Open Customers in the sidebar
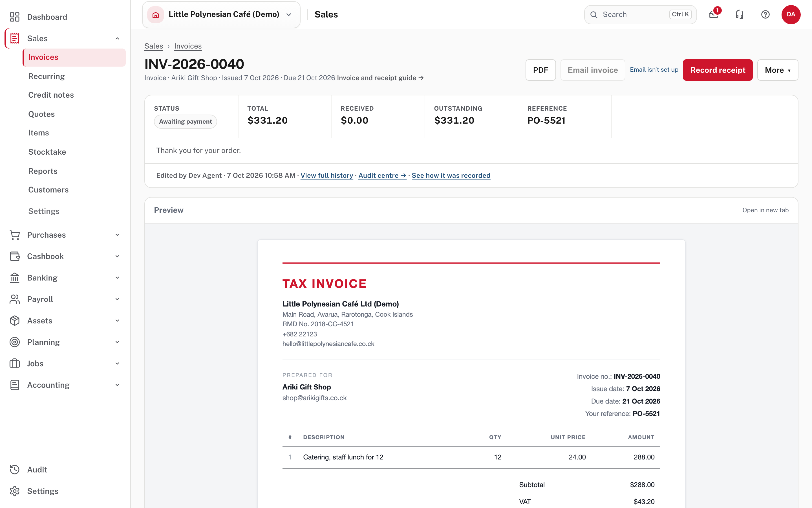 click(x=48, y=190)
